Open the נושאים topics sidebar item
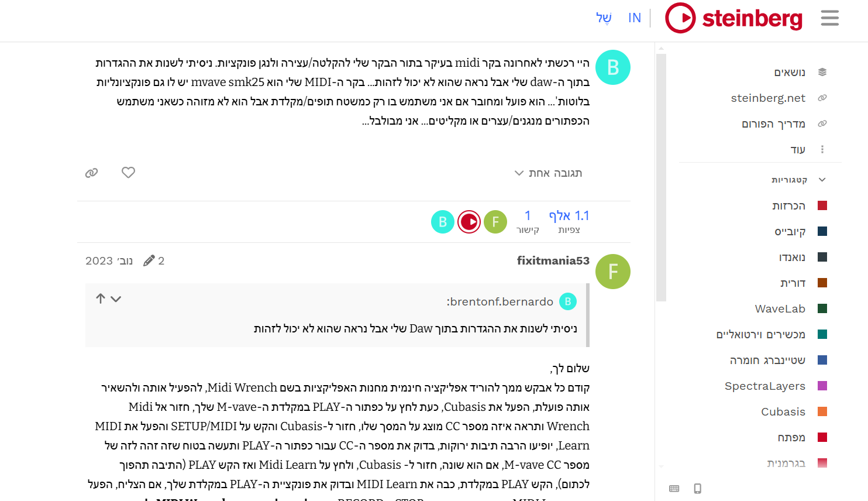868x501 pixels. 790,73
